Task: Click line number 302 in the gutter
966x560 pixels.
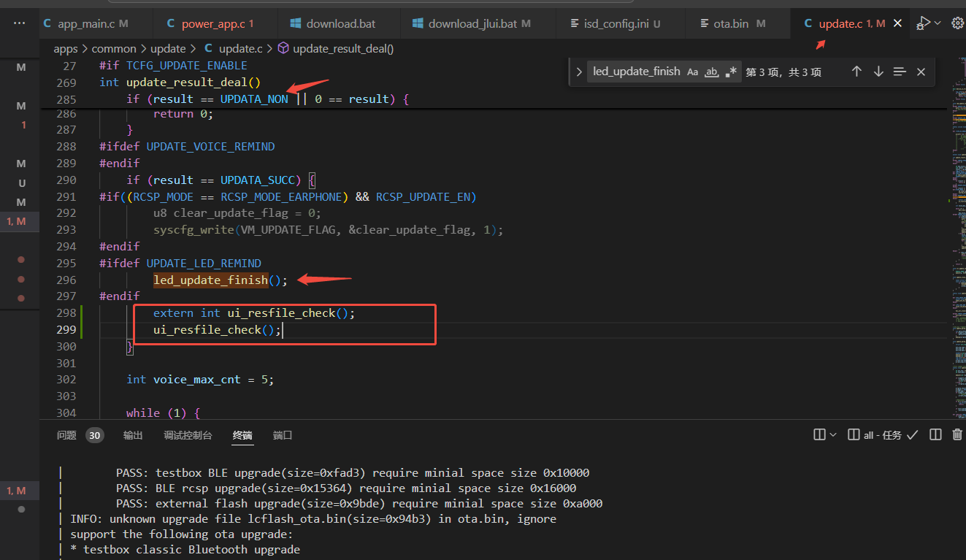Action: (x=66, y=380)
